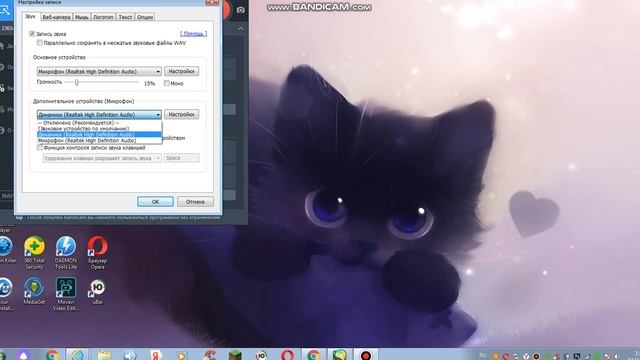Open the first Chrome icon in the taskbar
The image size is (640, 360).
coord(52,355)
